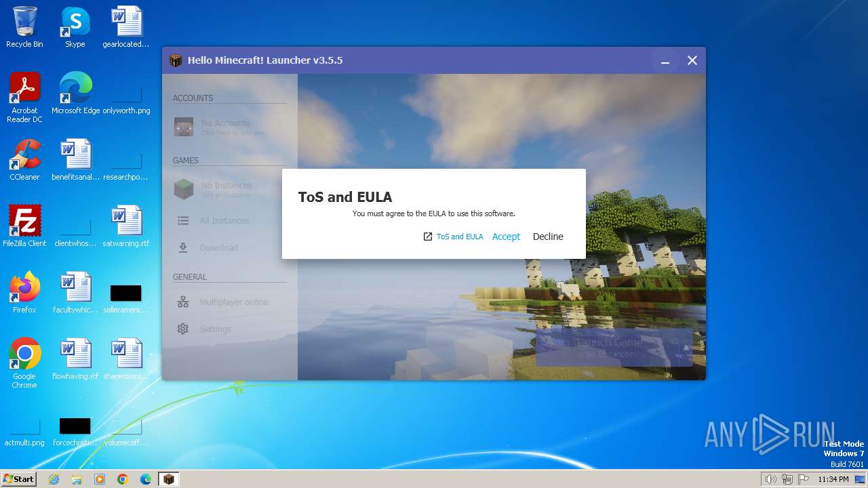Click the No Instances grass block icon
Image resolution: width=868 pixels, height=488 pixels.
[184, 189]
